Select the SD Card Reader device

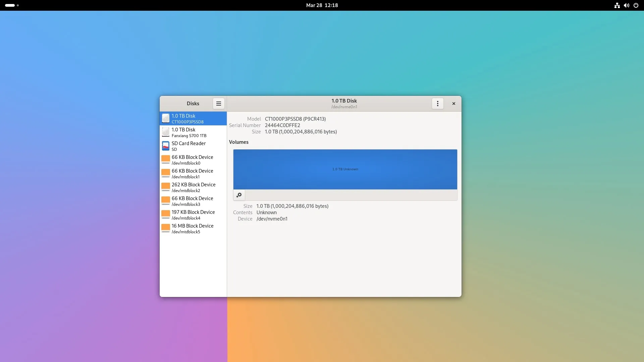(193, 146)
